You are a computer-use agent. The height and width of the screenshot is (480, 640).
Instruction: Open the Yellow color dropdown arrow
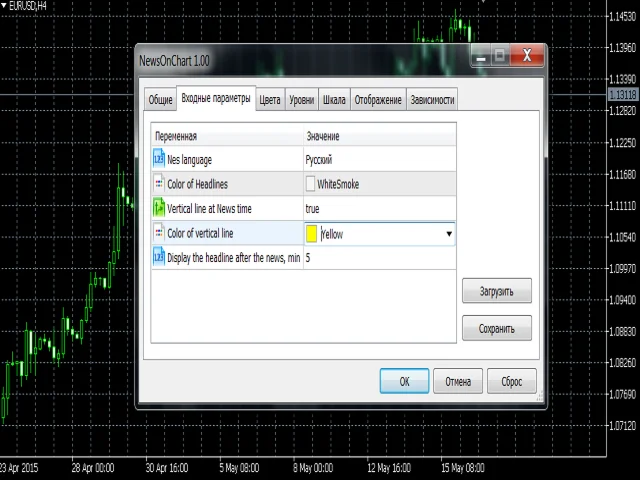(449, 234)
